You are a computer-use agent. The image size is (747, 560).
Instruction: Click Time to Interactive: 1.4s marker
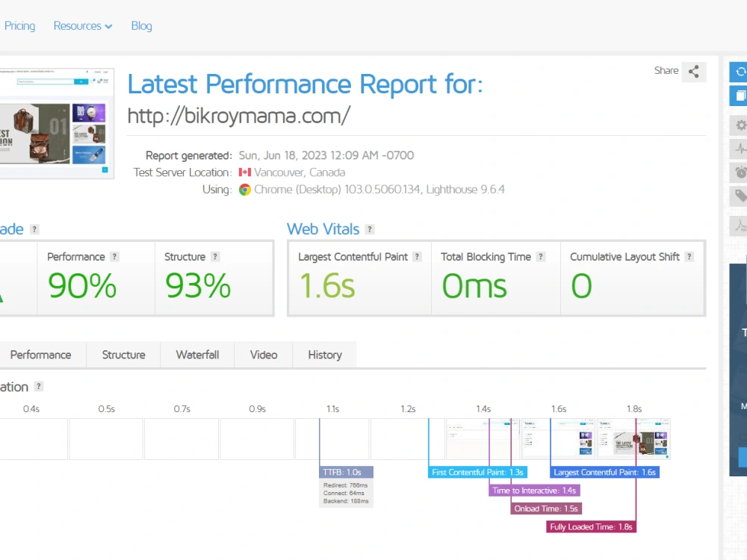point(534,491)
